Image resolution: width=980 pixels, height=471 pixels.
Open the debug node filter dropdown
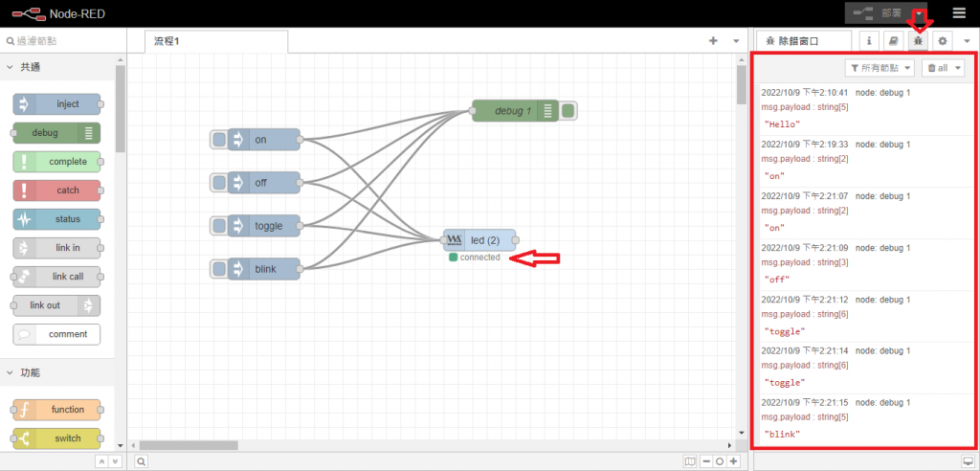880,68
